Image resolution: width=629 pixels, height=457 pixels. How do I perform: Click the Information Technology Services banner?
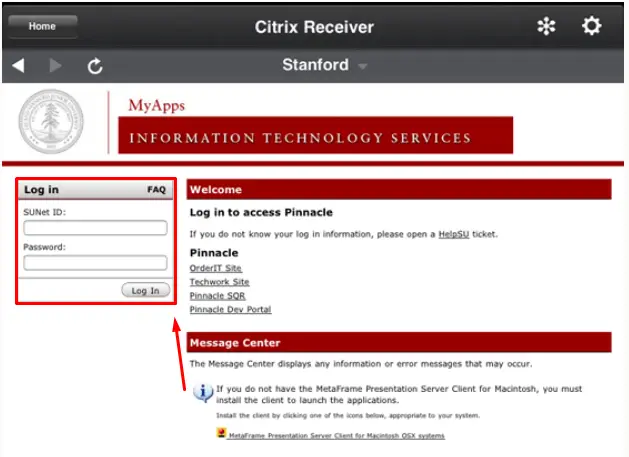[316, 135]
